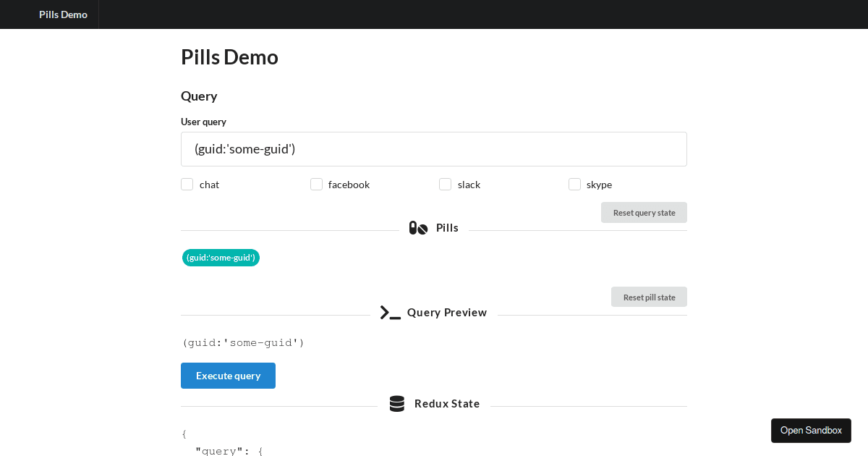Select the teal (guid:'some-guid') pill
This screenshot has height=456, width=868.
click(x=221, y=258)
